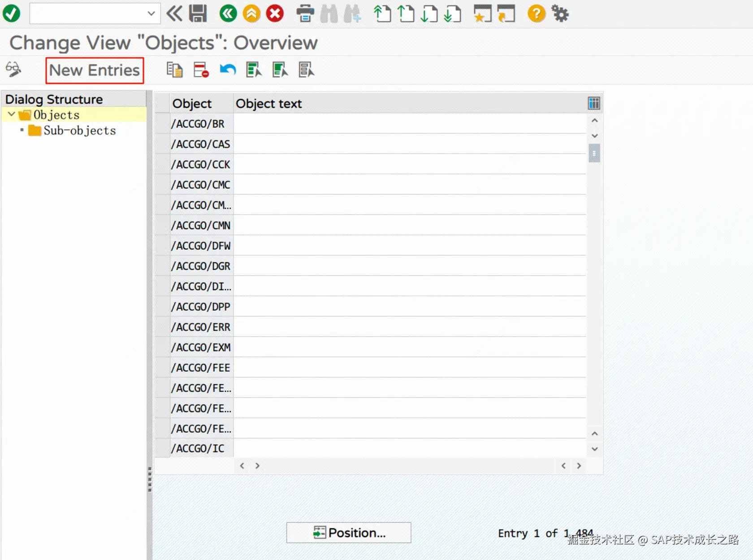Save with the floppy disk icon

click(x=198, y=13)
